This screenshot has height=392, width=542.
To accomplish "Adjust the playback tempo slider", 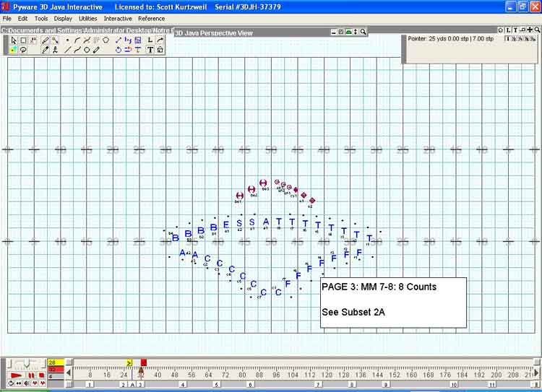I will click(26, 363).
